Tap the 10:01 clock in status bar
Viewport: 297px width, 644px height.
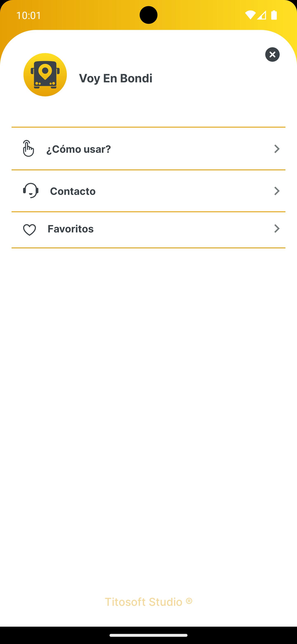pyautogui.click(x=29, y=15)
